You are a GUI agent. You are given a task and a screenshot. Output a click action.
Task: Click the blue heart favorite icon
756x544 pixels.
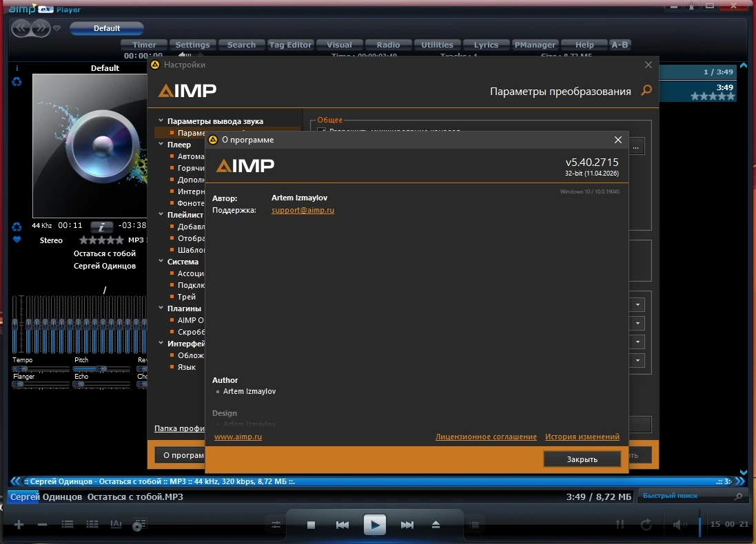pyautogui.click(x=17, y=240)
